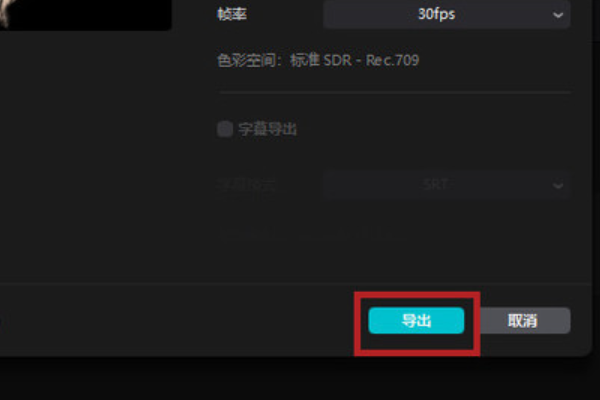The height and width of the screenshot is (400, 600).
Task: Open the 帧率 frame rate dropdown
Action: 447,14
